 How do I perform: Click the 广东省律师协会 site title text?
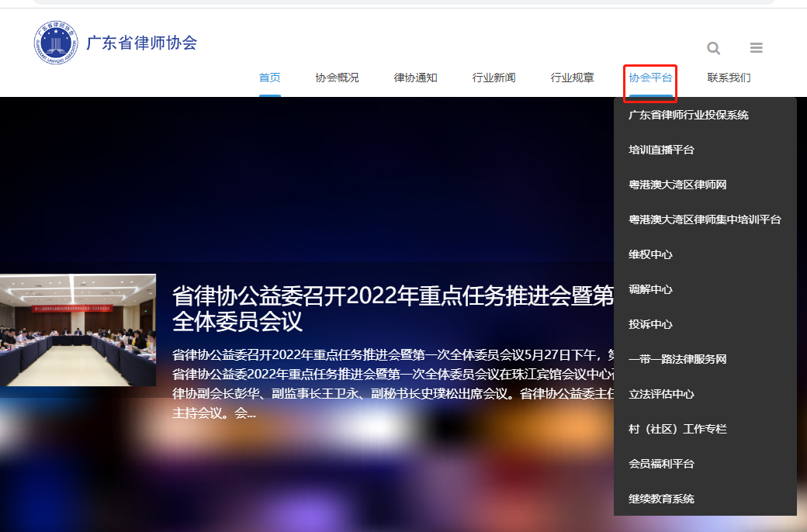coord(141,43)
